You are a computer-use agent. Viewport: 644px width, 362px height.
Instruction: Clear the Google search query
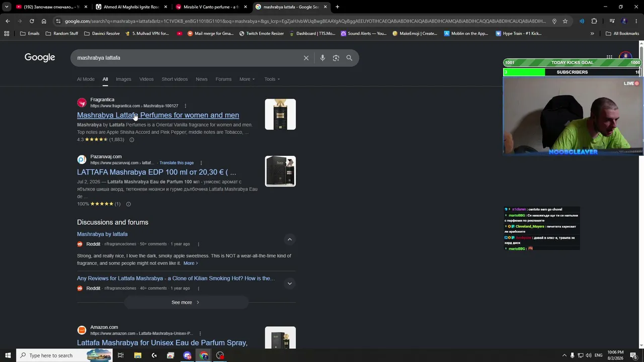click(306, 58)
